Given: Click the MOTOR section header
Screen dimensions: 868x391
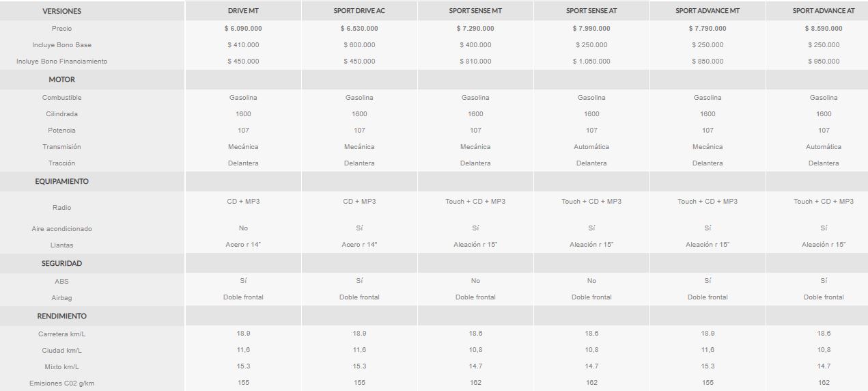Looking at the screenshot, I should point(61,79).
